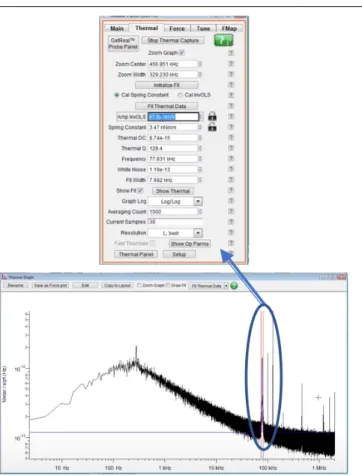The height and width of the screenshot is (476, 362).
Task: Open Fit Thermal Data dropdown in graph toolbar
Action: (226, 286)
